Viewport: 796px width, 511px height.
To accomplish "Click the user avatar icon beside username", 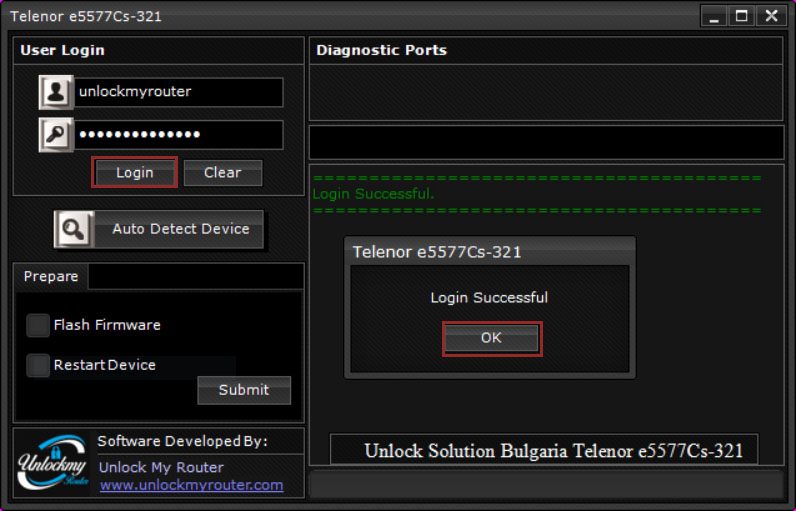I will [56, 92].
